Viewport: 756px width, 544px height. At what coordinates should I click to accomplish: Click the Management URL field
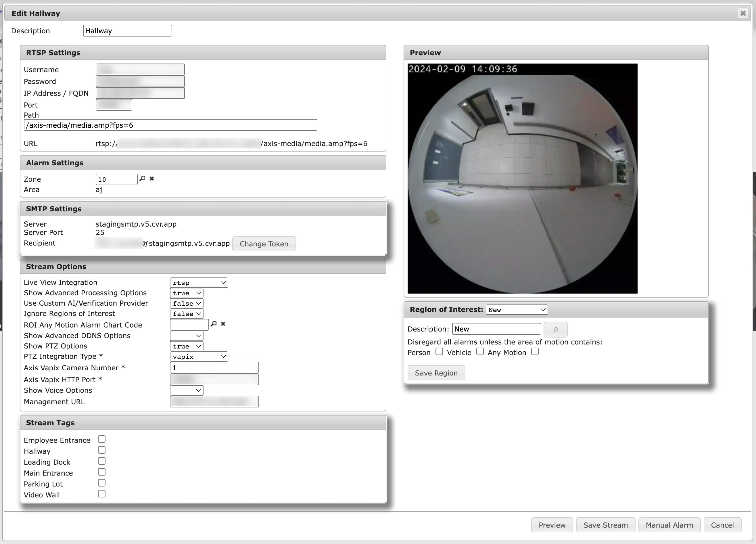214,402
